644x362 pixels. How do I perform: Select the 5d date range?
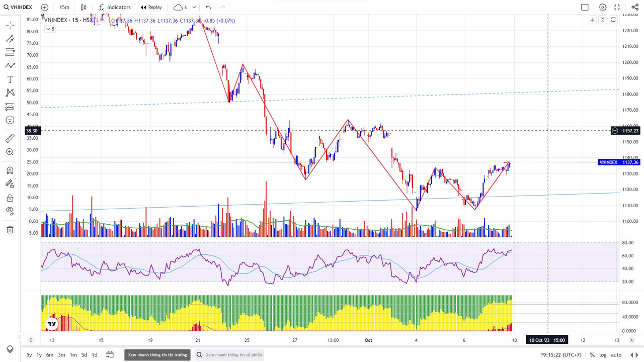tap(84, 355)
